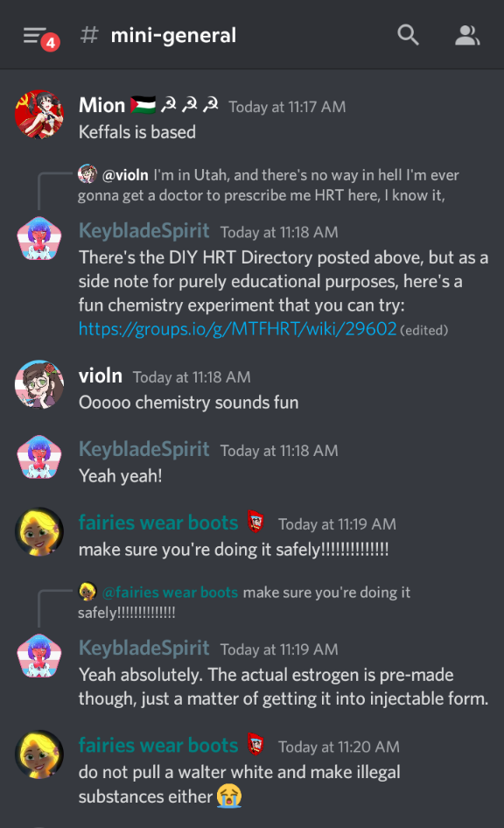504x828 pixels.
Task: Show the member list icon
Action: [x=467, y=35]
